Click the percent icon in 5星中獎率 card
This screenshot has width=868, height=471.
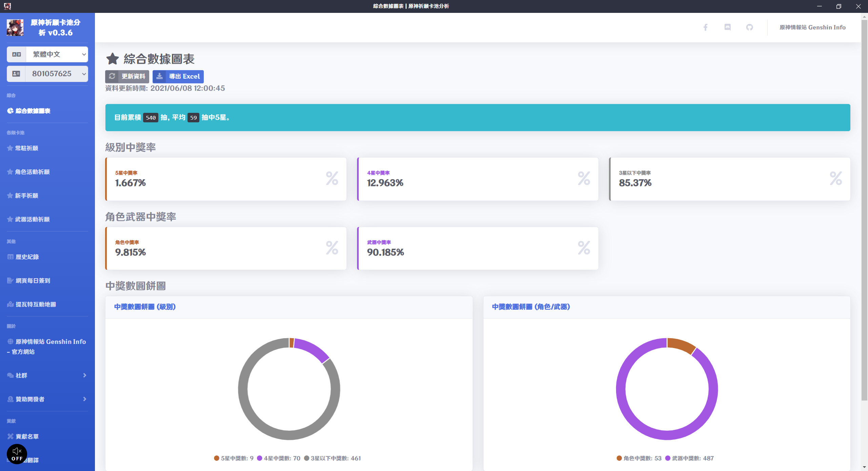pyautogui.click(x=332, y=179)
